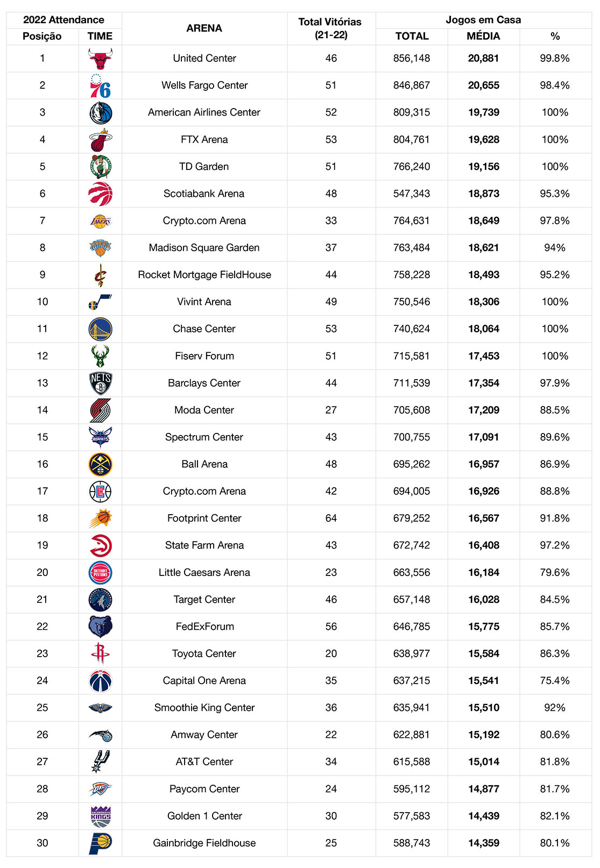
Task: Click the Rocket Mortgage FieldHouse cell
Action: coord(204,275)
